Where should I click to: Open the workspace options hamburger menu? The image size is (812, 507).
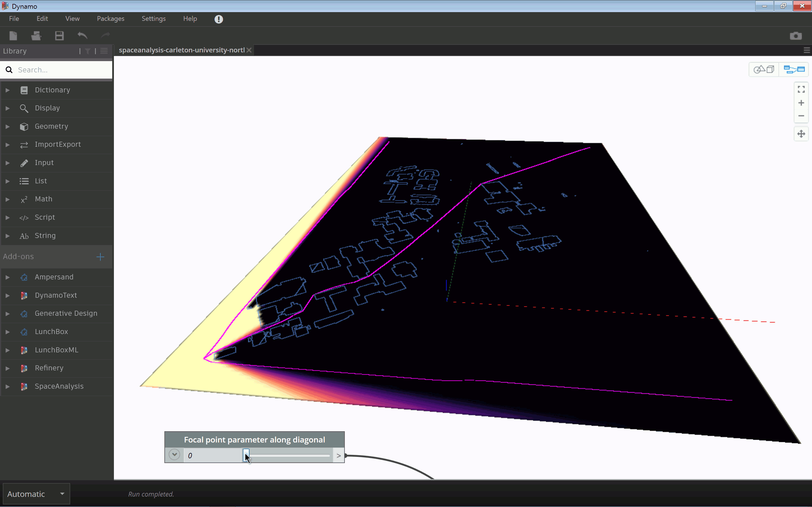(x=806, y=50)
